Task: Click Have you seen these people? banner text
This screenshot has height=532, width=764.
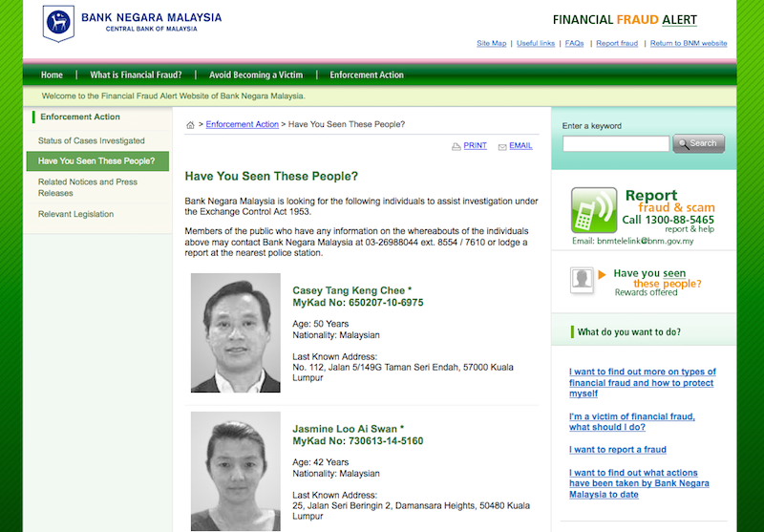Action: pyautogui.click(x=657, y=279)
